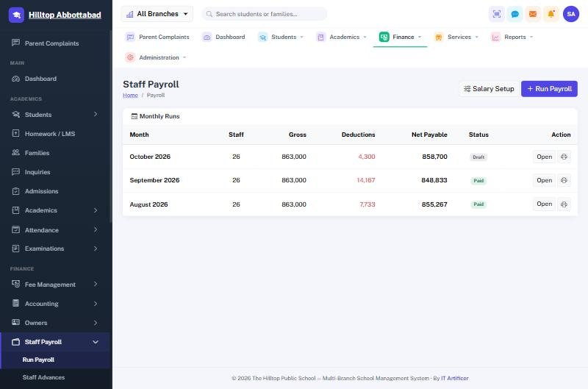Print the September 2026 payroll run
Screen dimensions: 588x389
pyautogui.click(x=564, y=180)
